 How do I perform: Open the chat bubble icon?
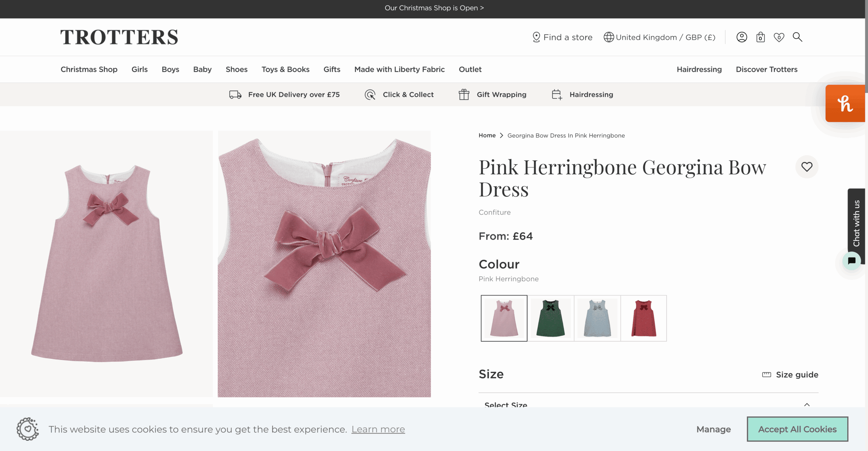point(851,261)
